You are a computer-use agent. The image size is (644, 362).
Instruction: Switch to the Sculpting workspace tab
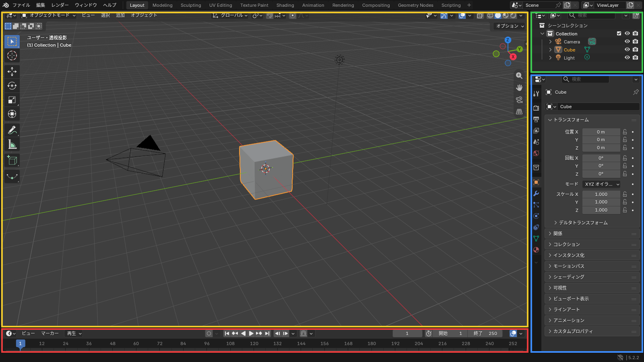[x=191, y=5]
